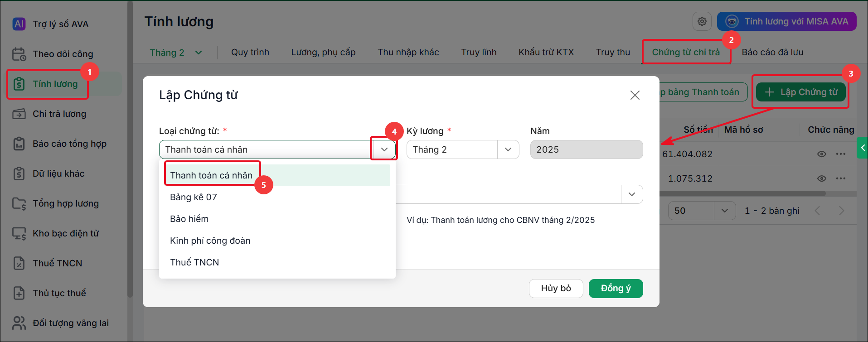
Task: Switch to Truy lĩnh tab
Action: 479,53
